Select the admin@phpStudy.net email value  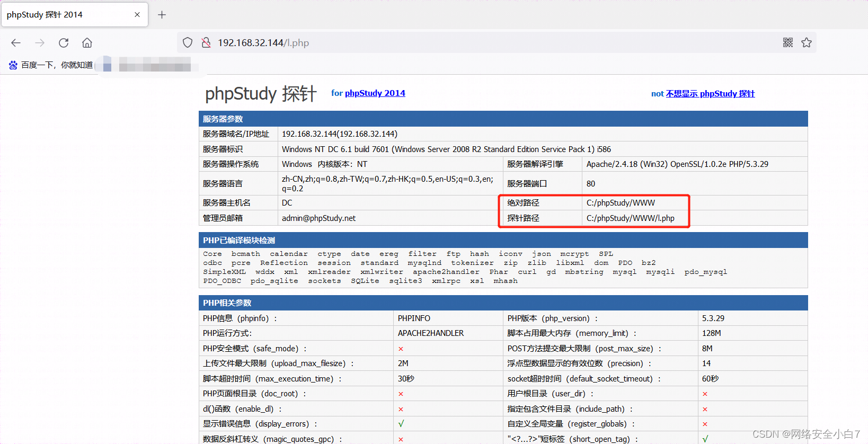coord(318,218)
